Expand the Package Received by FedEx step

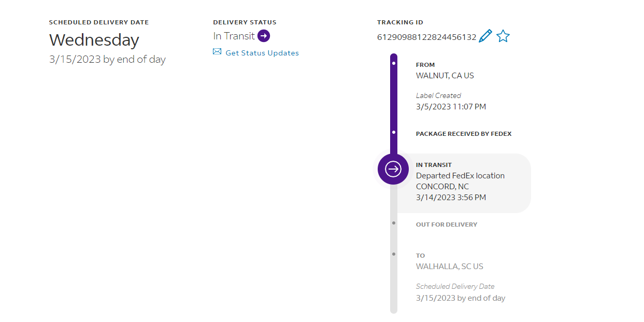(x=463, y=134)
